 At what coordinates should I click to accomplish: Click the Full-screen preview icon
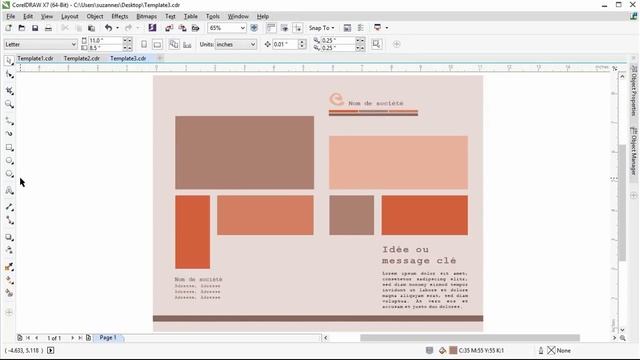click(254, 28)
